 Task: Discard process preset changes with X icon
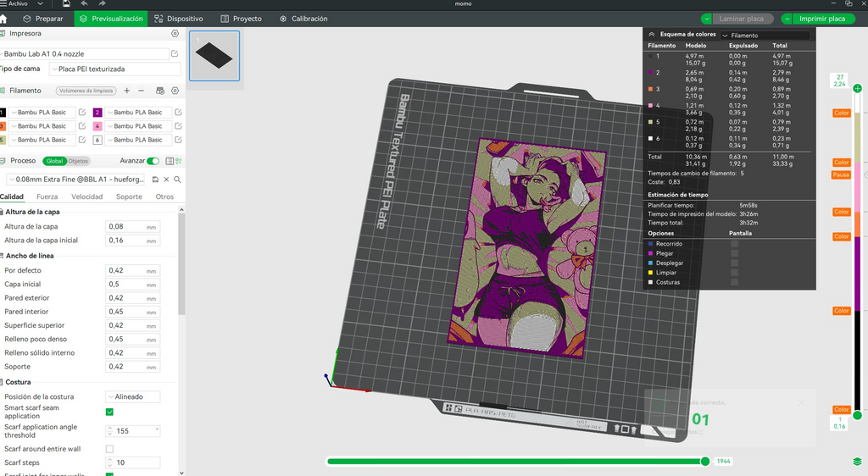click(166, 180)
